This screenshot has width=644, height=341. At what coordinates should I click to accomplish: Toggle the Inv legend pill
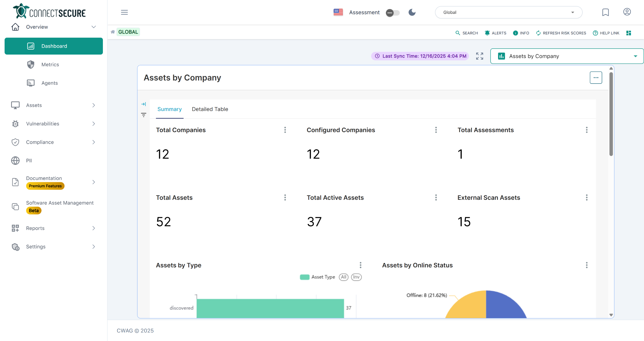(356, 277)
